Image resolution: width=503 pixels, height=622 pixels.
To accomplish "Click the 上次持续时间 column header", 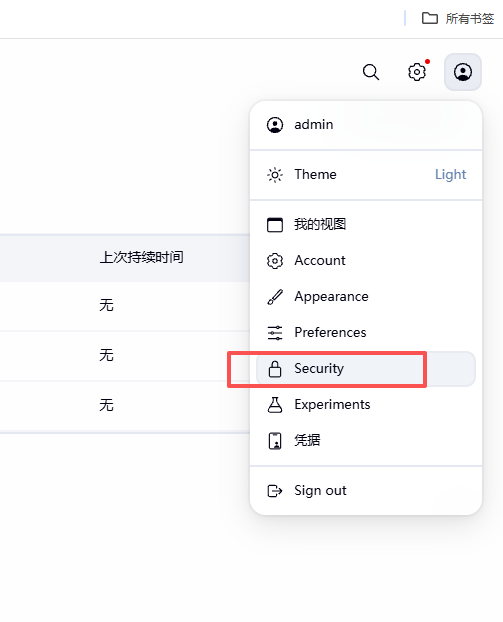I will click(141, 257).
